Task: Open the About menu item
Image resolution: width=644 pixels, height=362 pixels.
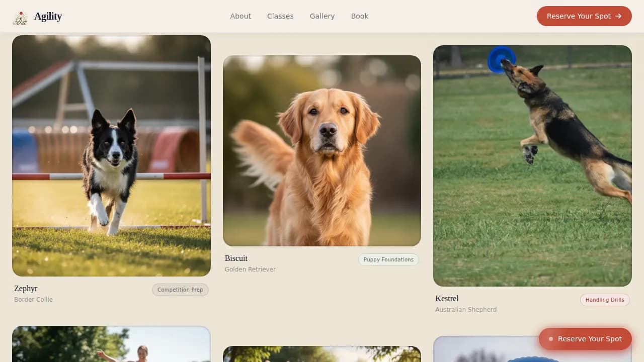Action: point(240,16)
